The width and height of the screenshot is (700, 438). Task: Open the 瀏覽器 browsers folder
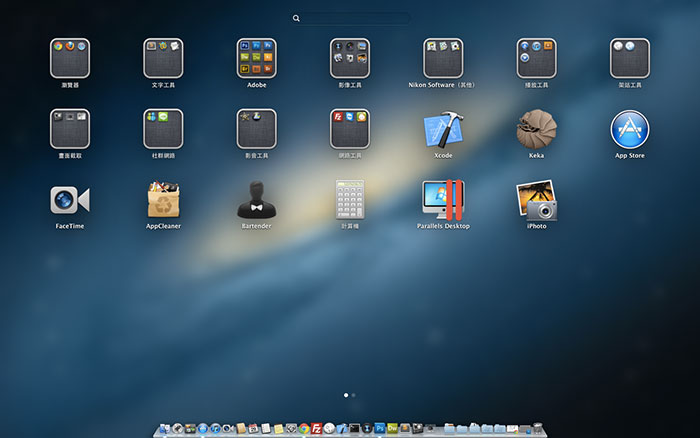point(70,58)
